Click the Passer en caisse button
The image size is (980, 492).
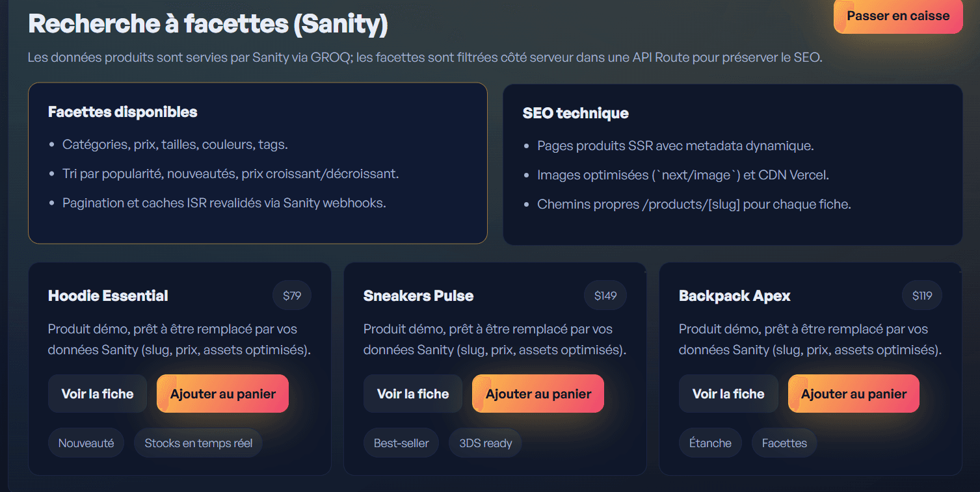[897, 16]
